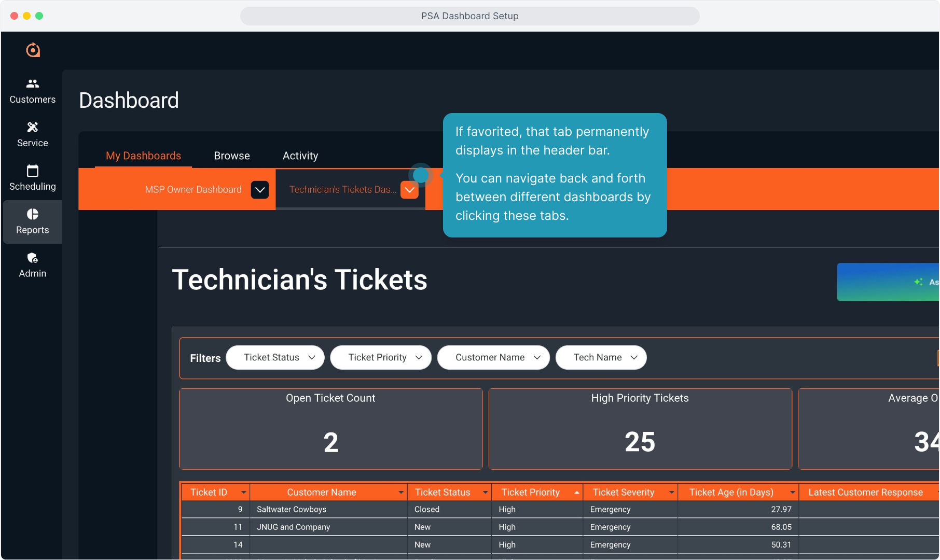This screenshot has height=560, width=940.
Task: Click the orange app logo icon
Action: [x=33, y=50]
